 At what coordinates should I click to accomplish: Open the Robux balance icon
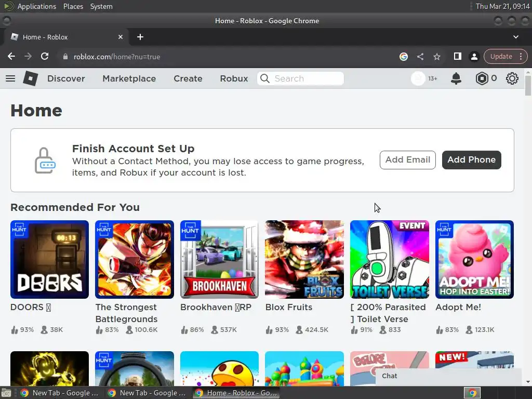482,78
